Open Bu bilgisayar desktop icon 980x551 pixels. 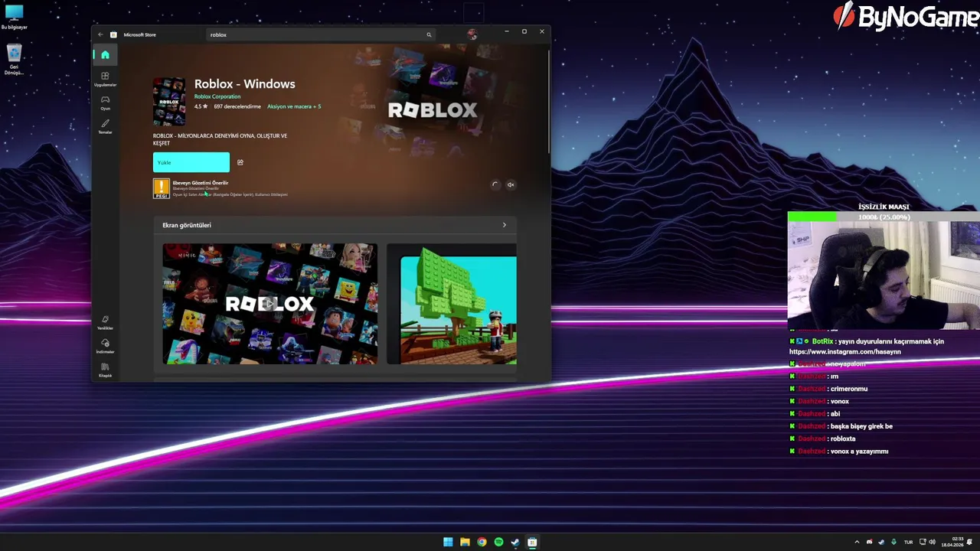click(14, 17)
